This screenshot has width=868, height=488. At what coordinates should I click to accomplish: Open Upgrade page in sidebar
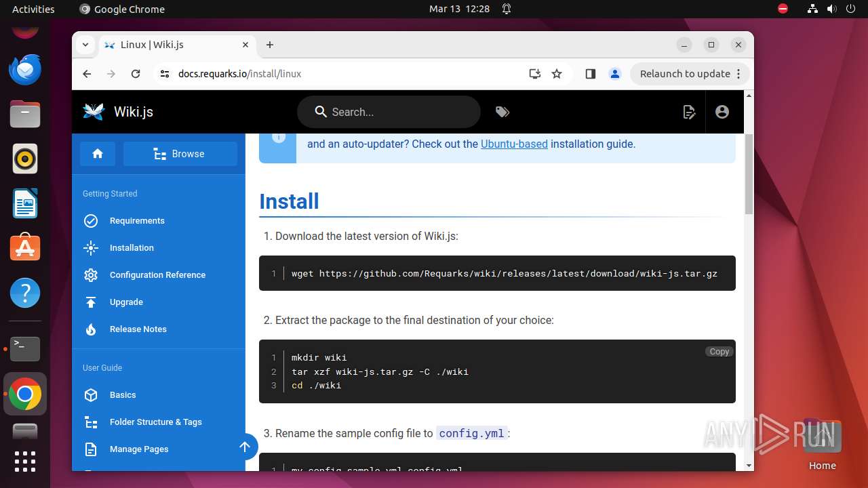click(x=126, y=302)
